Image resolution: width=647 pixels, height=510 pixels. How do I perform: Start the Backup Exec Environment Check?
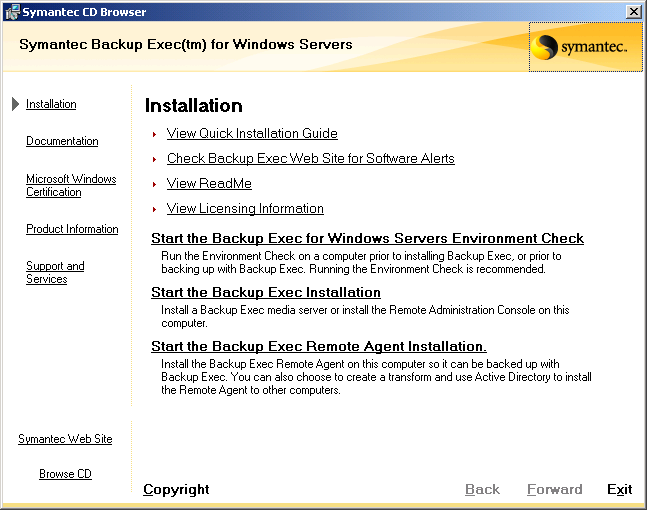[367, 238]
